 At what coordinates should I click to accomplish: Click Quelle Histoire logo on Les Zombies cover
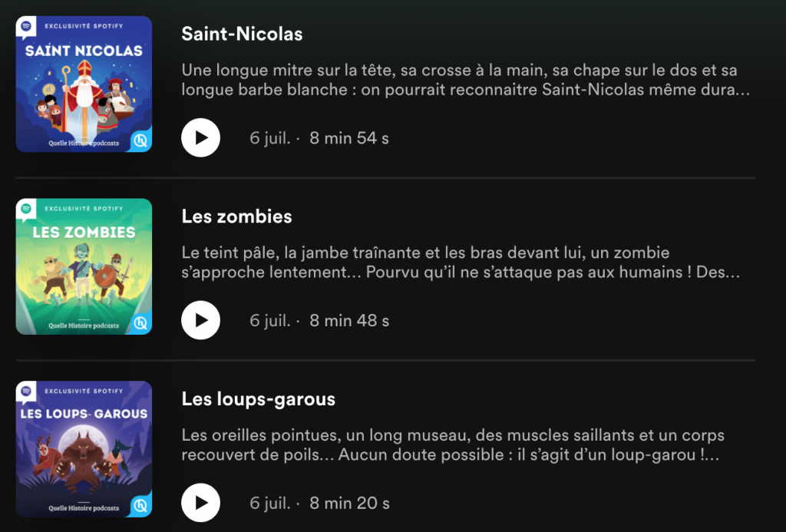click(x=140, y=323)
